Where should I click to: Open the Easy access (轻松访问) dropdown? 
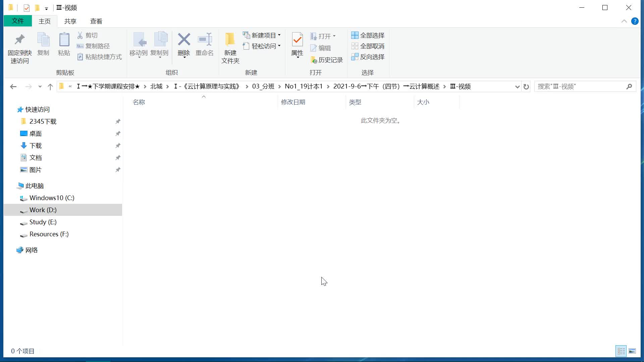click(x=262, y=46)
